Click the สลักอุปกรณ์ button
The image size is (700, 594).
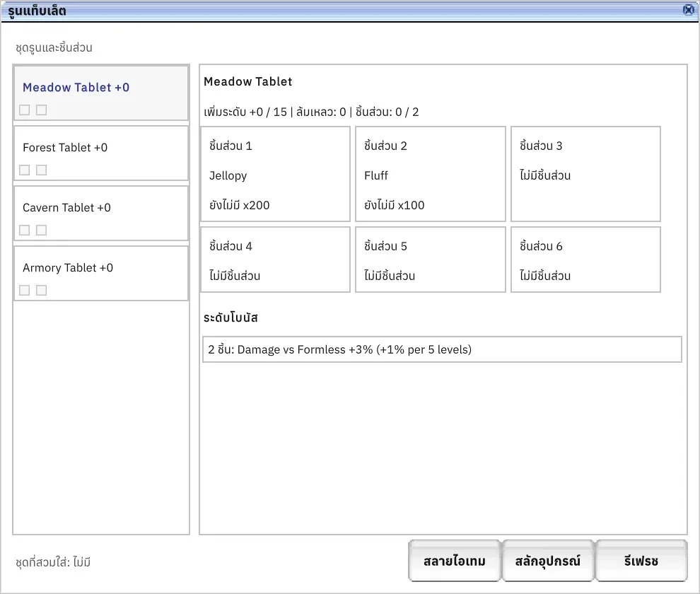pos(548,561)
